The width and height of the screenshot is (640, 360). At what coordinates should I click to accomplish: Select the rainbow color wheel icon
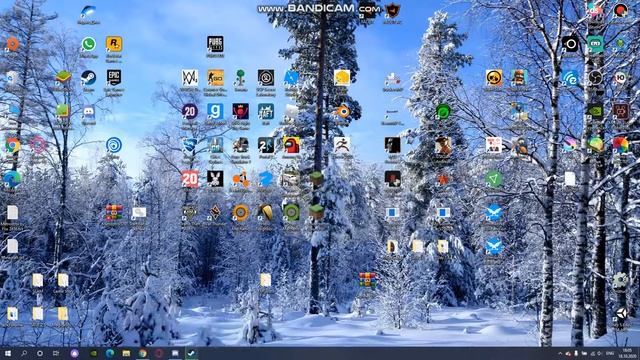pos(620,145)
